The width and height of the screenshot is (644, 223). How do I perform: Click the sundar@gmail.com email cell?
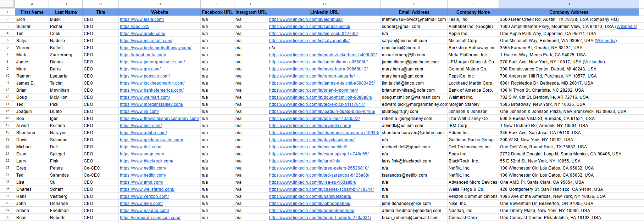click(x=414, y=27)
